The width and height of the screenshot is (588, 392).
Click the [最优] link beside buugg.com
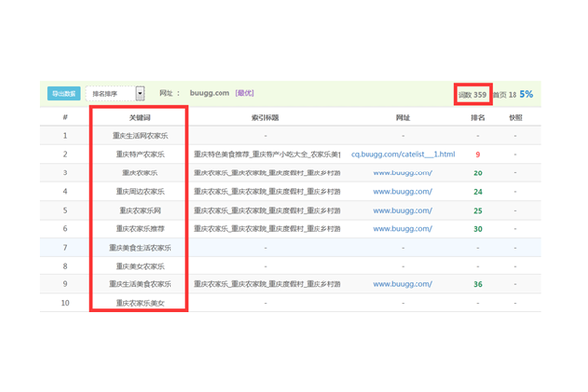click(x=244, y=93)
